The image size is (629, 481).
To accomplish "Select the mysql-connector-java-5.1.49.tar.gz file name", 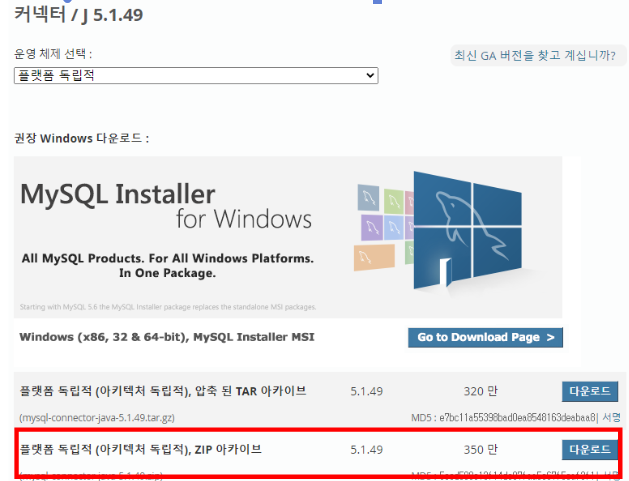I will click(x=97, y=418).
